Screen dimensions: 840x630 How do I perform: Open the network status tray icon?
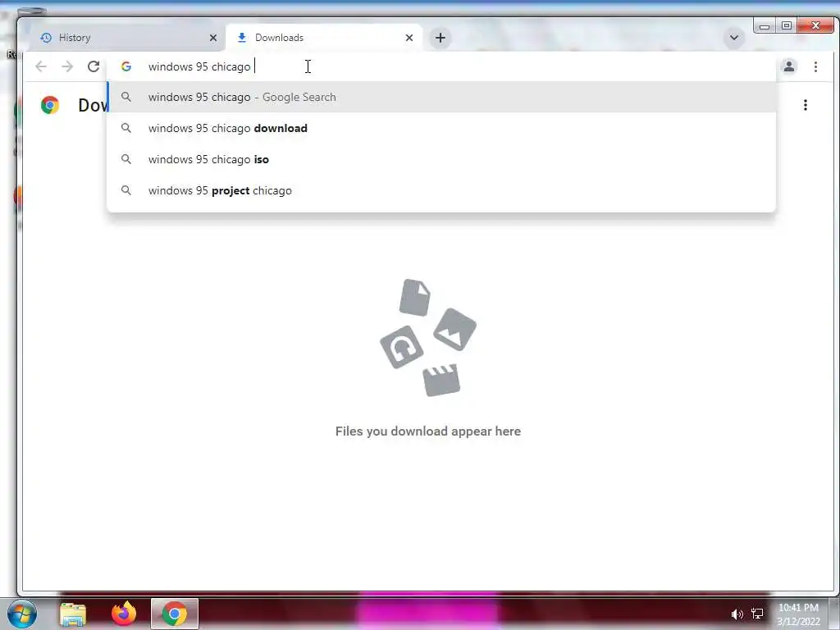coord(757,614)
